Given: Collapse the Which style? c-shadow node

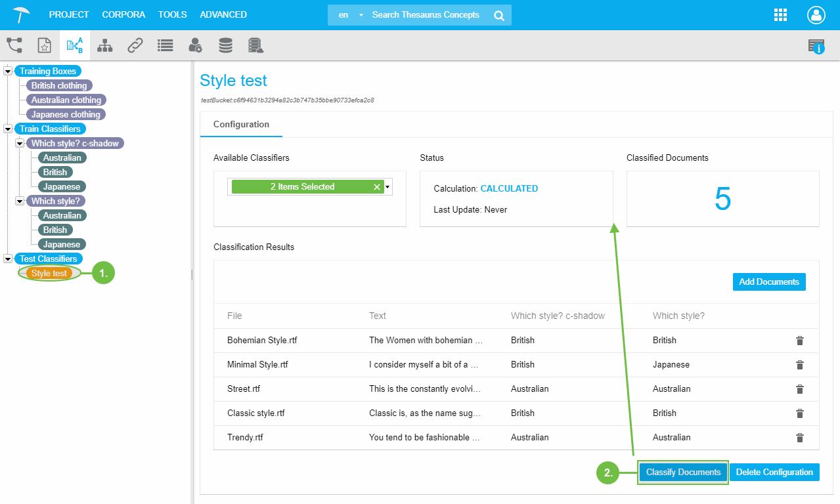Looking at the screenshot, I should click(20, 143).
